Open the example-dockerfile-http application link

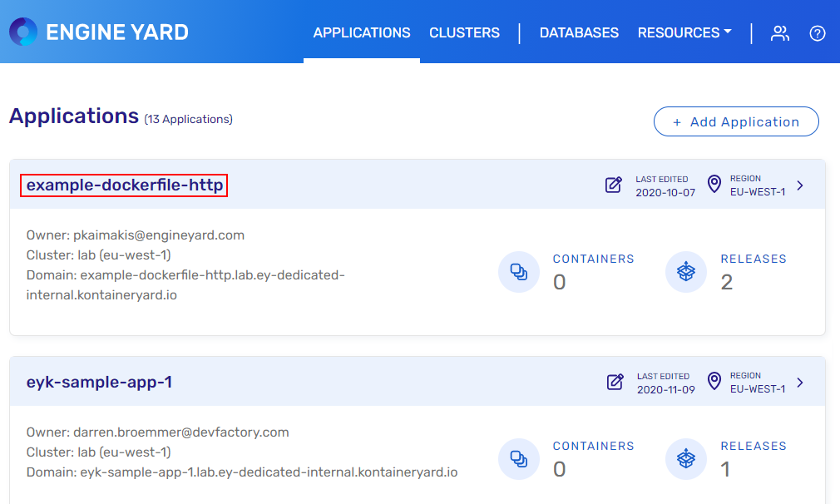(x=125, y=185)
